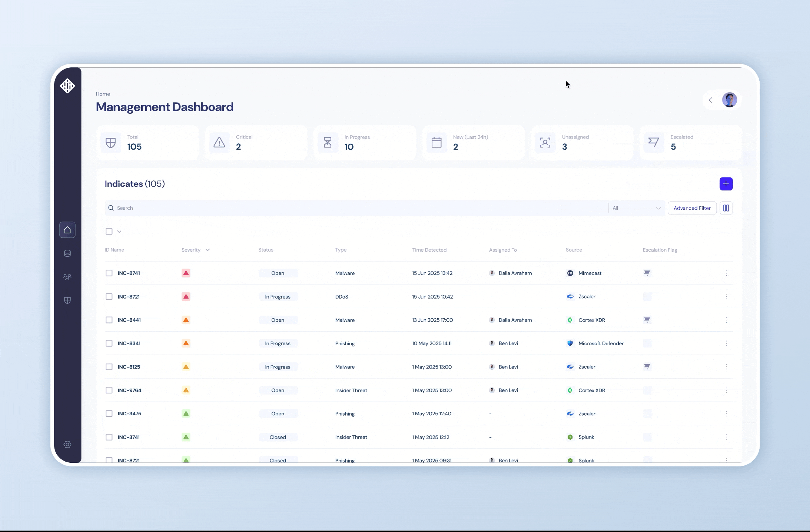
Task: Sort by Severity using its column chevron
Action: [207, 250]
